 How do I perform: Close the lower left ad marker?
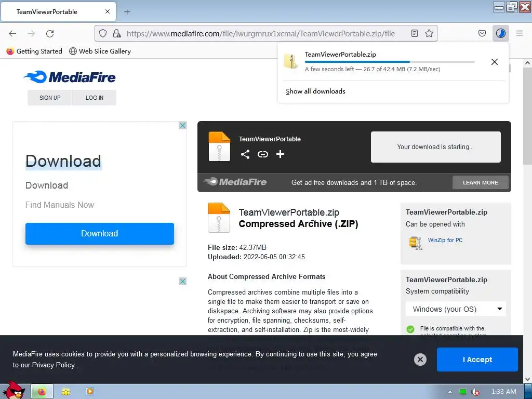182,281
